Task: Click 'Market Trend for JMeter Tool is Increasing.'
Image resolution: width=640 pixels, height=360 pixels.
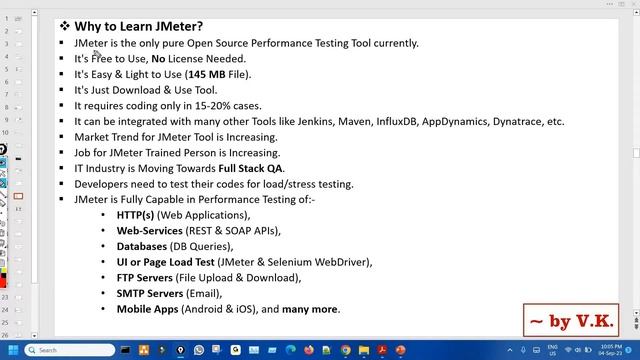Action: click(x=176, y=137)
